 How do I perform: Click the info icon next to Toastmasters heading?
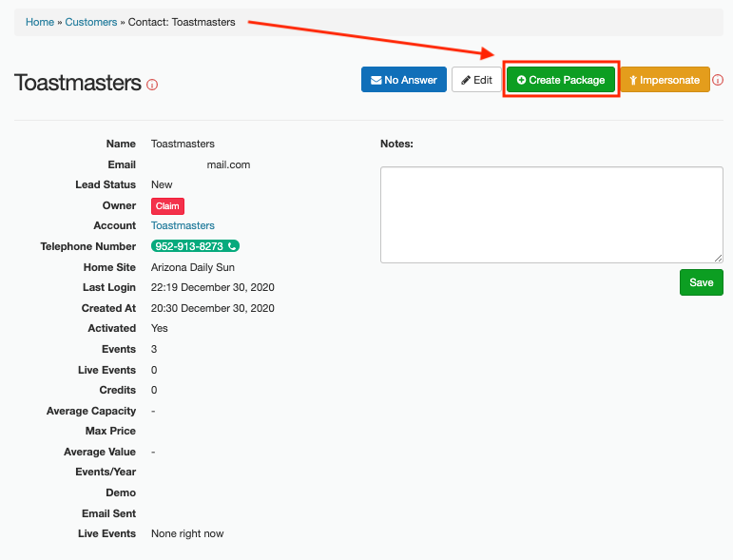click(152, 85)
